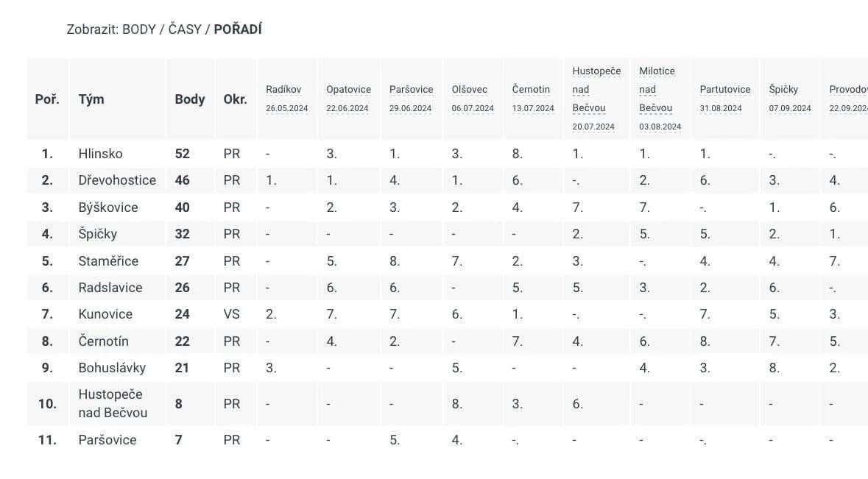Switch display to BODY view
868x479 pixels.
(139, 29)
